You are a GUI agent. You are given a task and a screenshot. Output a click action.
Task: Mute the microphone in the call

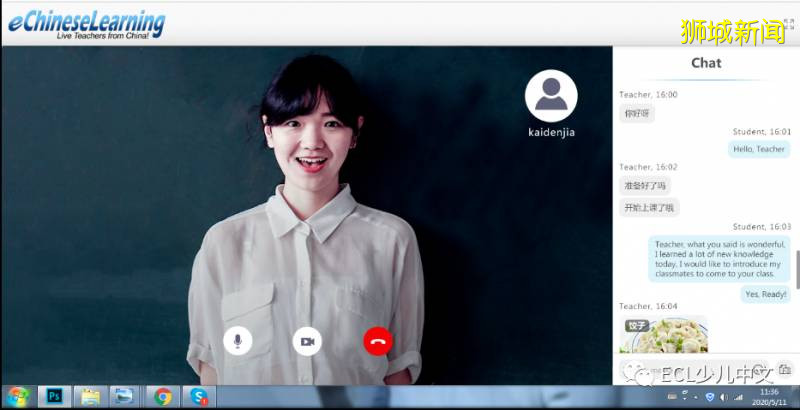(x=238, y=341)
